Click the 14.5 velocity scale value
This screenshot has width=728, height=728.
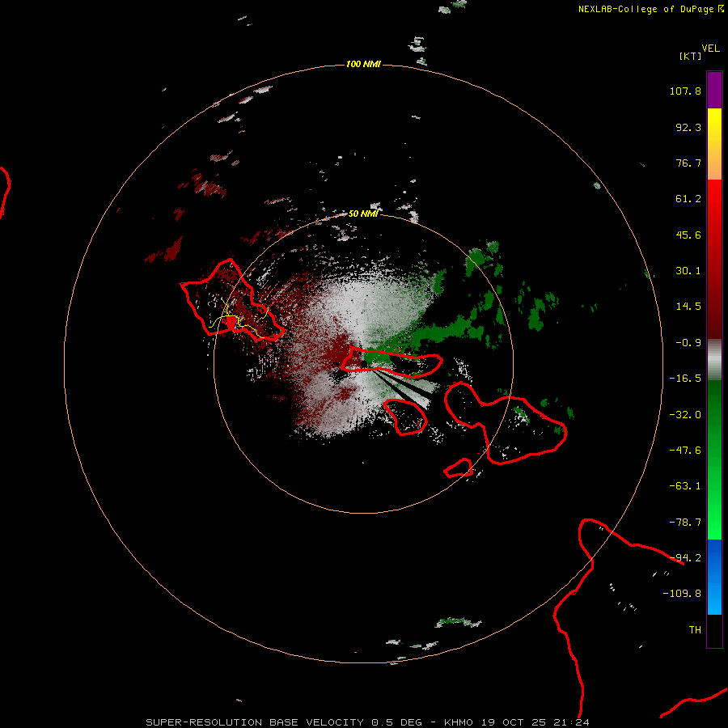point(688,307)
